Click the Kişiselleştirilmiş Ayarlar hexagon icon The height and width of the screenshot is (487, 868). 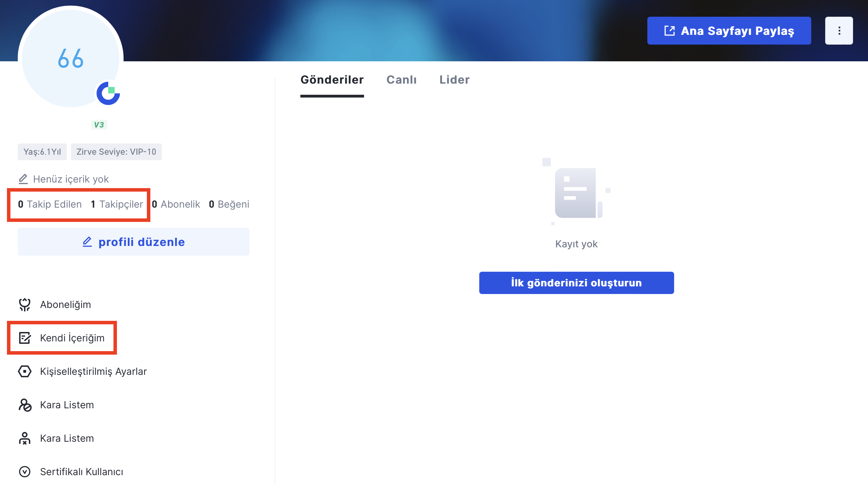click(x=25, y=371)
